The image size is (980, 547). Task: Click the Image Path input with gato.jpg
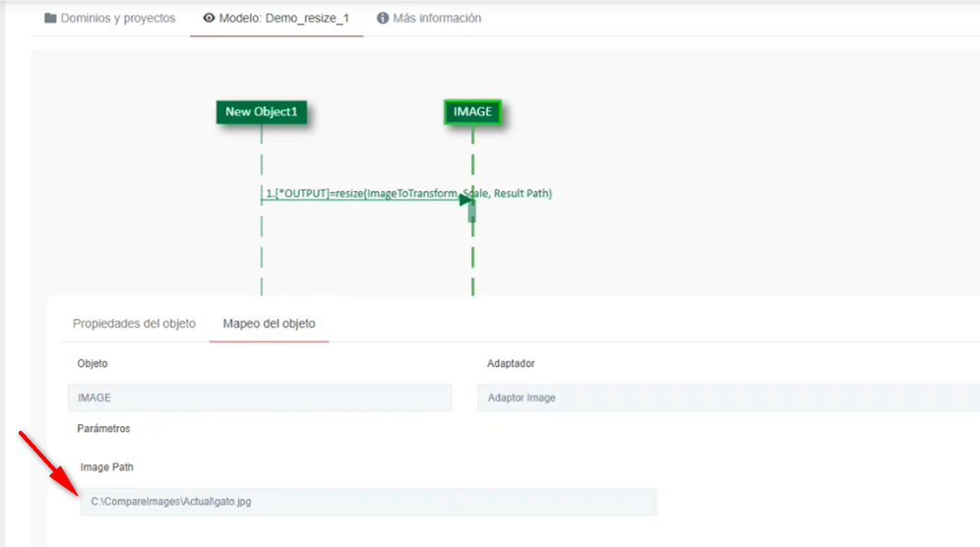click(x=368, y=502)
